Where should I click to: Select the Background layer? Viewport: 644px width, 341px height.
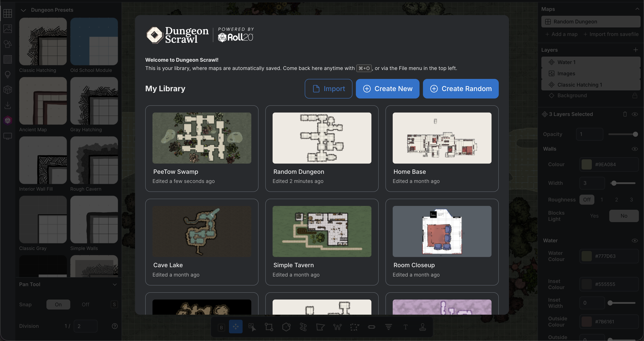point(591,95)
